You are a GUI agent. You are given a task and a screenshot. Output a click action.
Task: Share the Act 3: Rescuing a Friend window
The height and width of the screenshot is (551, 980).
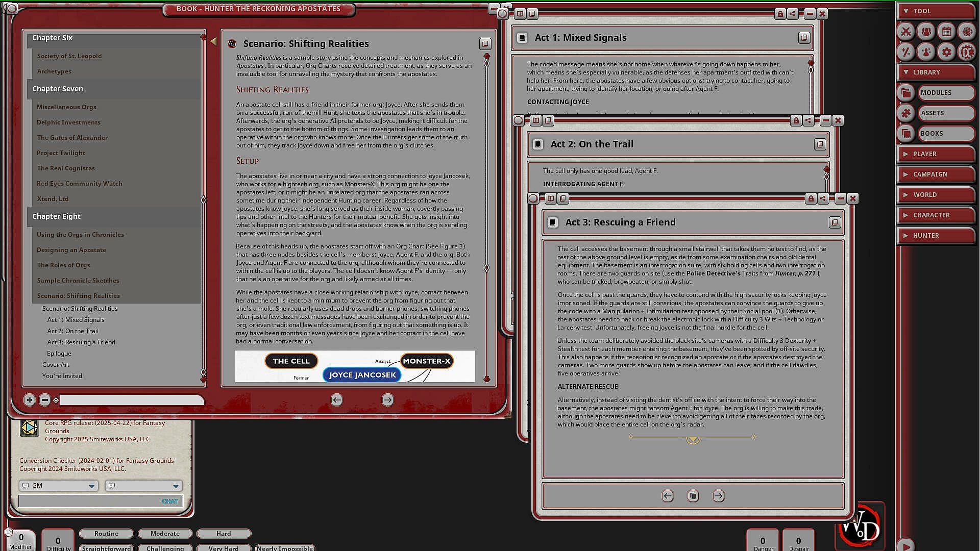823,198
